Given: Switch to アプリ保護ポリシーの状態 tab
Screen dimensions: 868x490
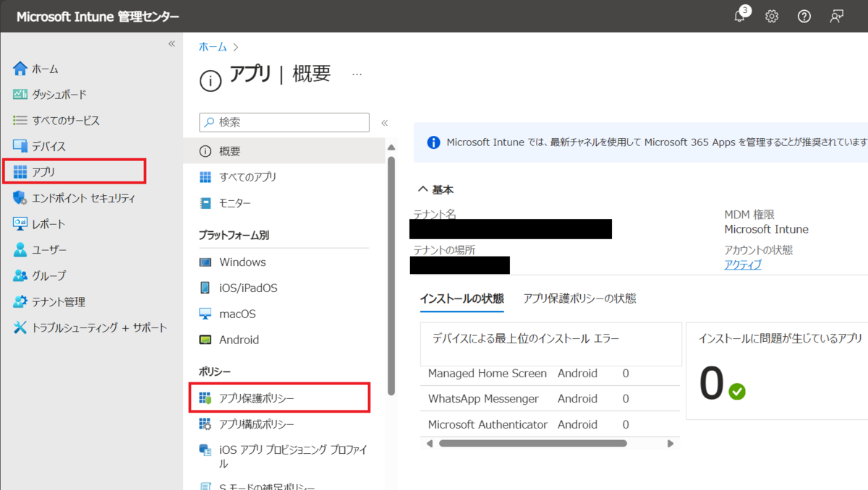Looking at the screenshot, I should coord(580,298).
